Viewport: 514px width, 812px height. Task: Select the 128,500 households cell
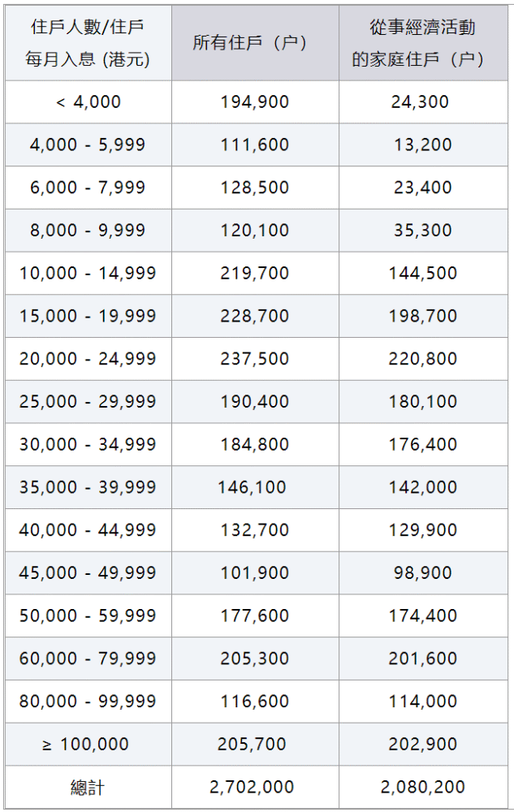pos(254,188)
